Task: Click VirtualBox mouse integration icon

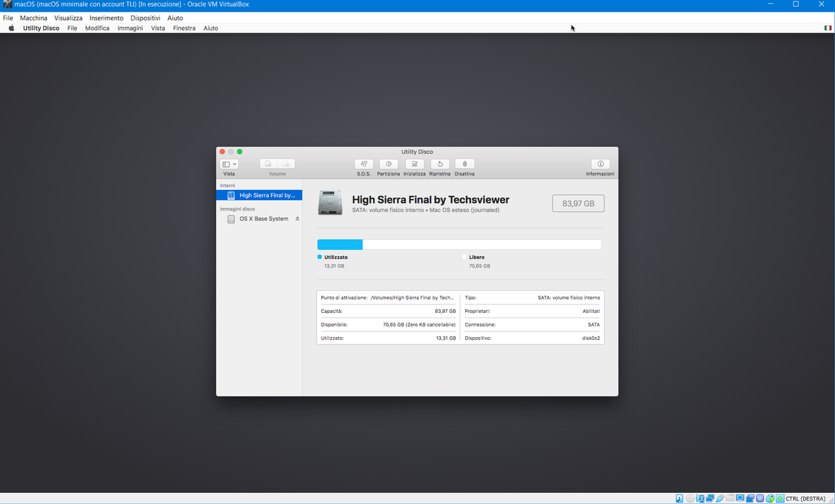Action: 770,499
